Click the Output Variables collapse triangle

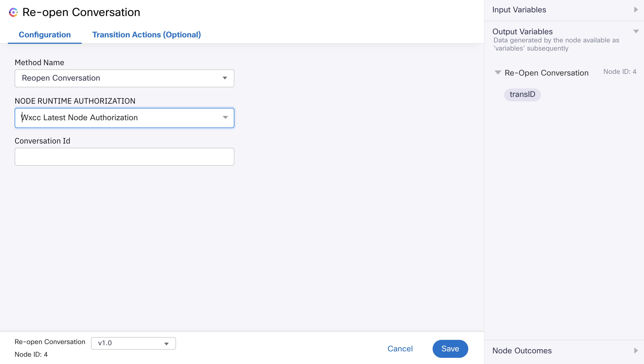coord(636,31)
